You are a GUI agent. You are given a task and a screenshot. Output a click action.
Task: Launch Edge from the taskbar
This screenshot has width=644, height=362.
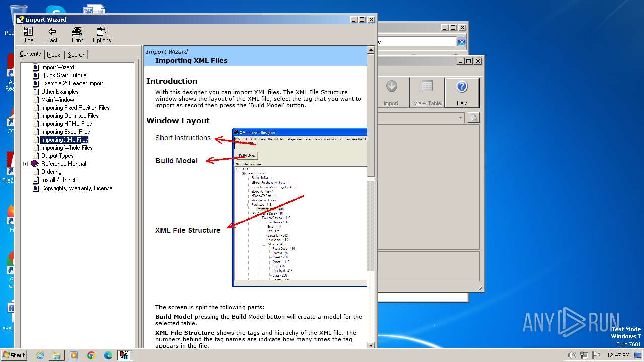108,355
